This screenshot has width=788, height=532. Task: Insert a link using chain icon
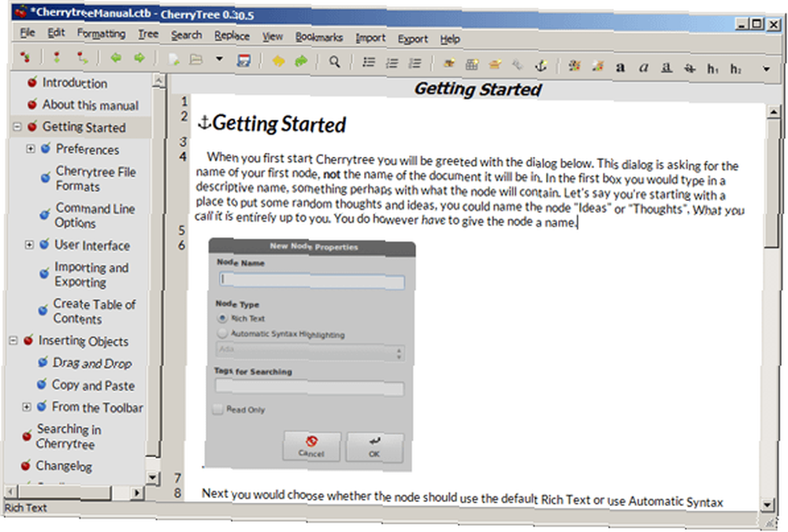pos(518,65)
